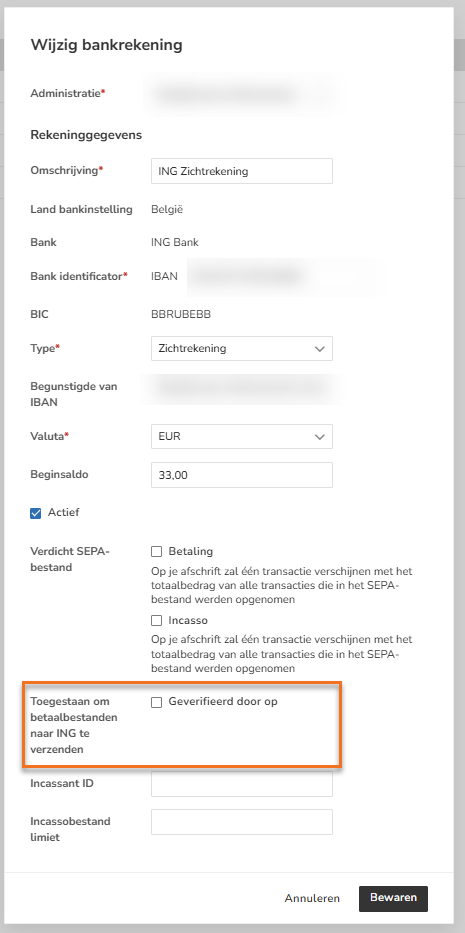Click the ING Bank name text
The height and width of the screenshot is (933, 465).
[175, 243]
